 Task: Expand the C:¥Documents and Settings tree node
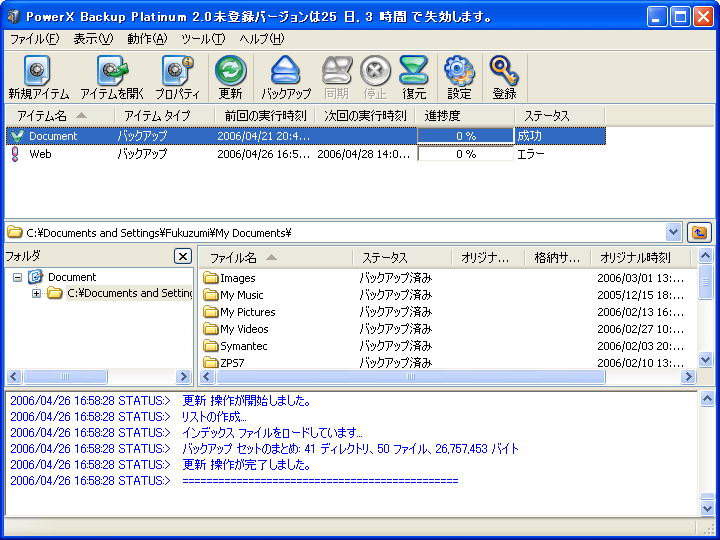[36, 293]
